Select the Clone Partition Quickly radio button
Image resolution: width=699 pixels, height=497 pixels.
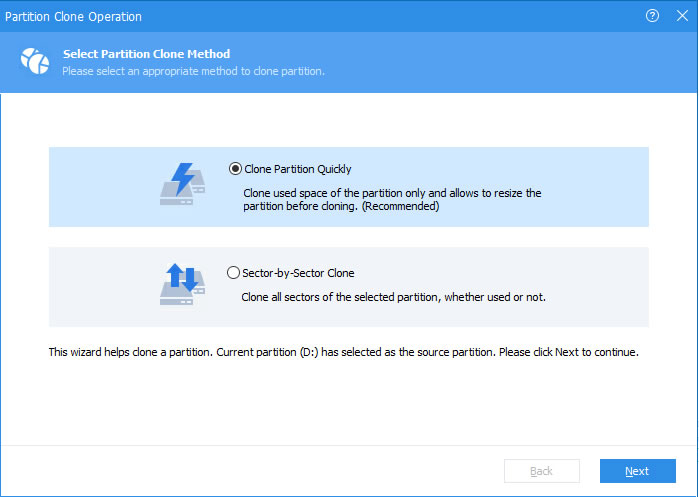(235, 169)
